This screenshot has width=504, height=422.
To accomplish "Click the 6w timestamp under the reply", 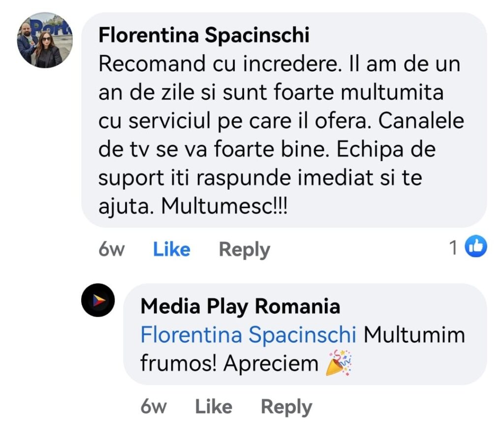I will 153,407.
